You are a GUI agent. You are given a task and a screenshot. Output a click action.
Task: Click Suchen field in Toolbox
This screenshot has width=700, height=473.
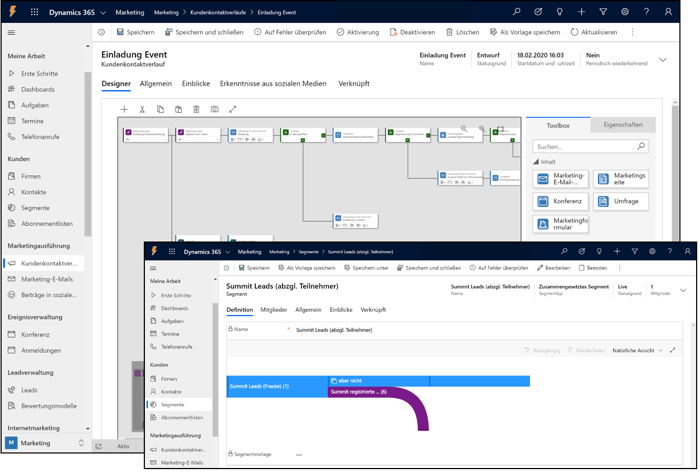click(590, 146)
